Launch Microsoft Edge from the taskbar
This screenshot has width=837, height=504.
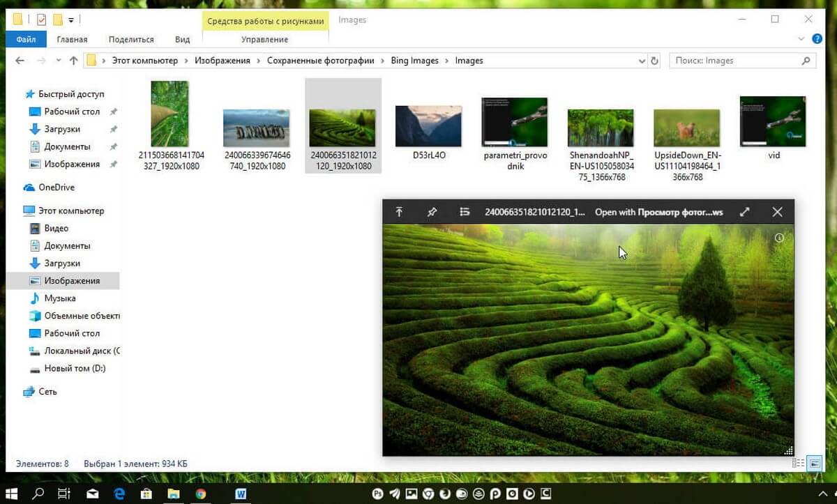click(119, 494)
